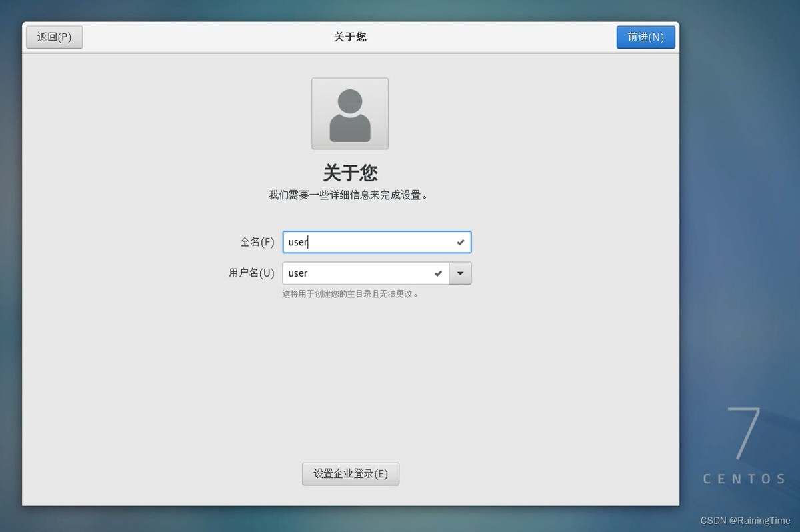Click the hint 这将用于创建您的主目录且无法更改。
Image resolution: width=800 pixels, height=532 pixels.
pyautogui.click(x=350, y=294)
